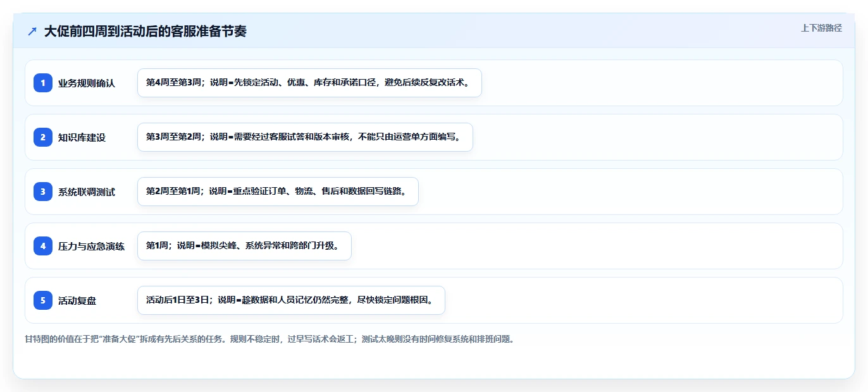Select step number 1 badge
This screenshot has width=868, height=392.
[x=43, y=83]
